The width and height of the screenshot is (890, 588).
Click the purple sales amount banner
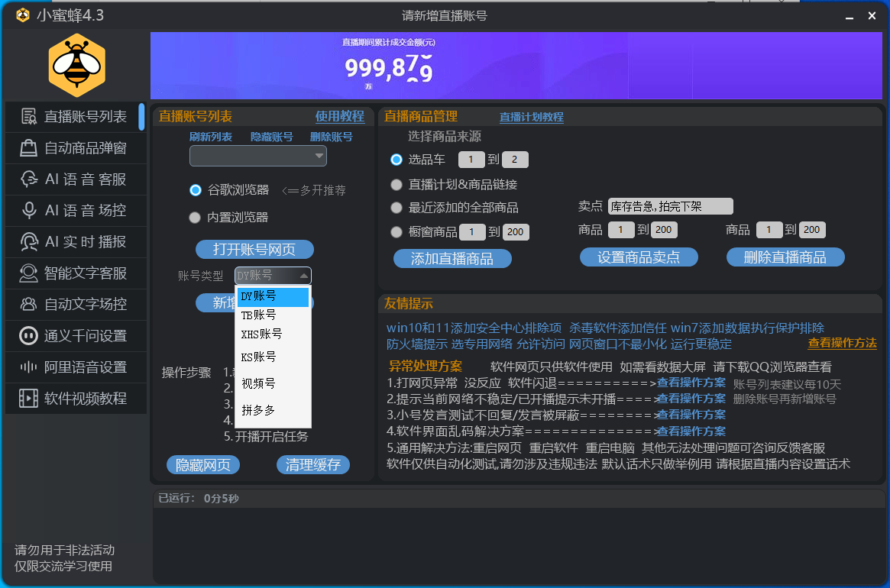pyautogui.click(x=516, y=66)
